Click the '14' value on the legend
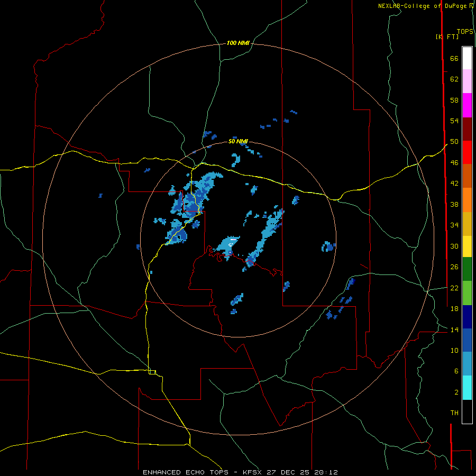This screenshot has height=476, width=476. pos(454,329)
